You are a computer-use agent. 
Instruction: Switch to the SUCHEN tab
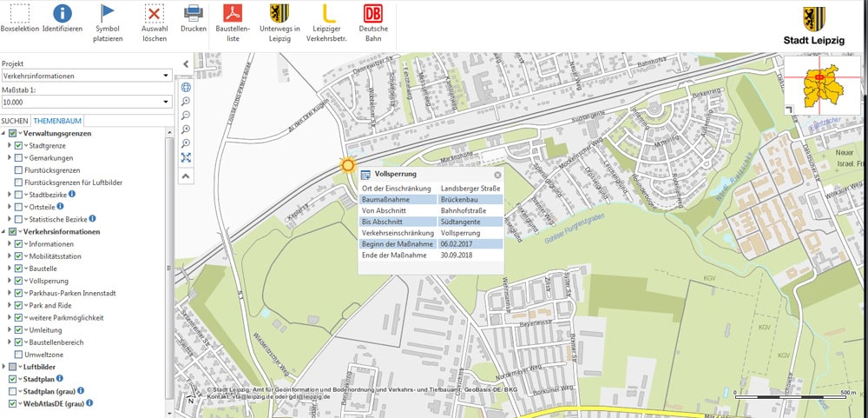point(15,120)
